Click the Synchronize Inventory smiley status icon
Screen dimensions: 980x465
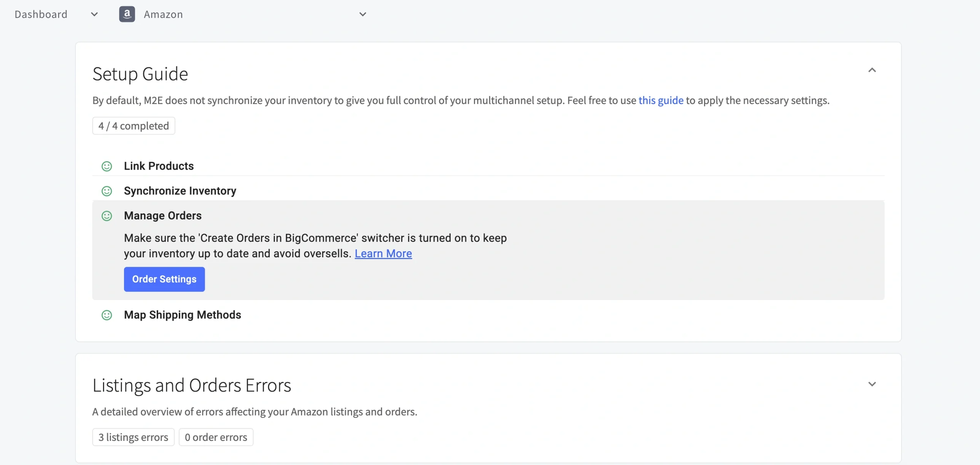(106, 191)
